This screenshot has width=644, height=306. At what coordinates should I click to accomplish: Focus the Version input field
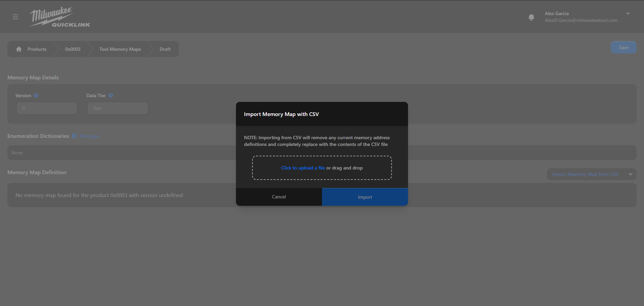tap(47, 108)
